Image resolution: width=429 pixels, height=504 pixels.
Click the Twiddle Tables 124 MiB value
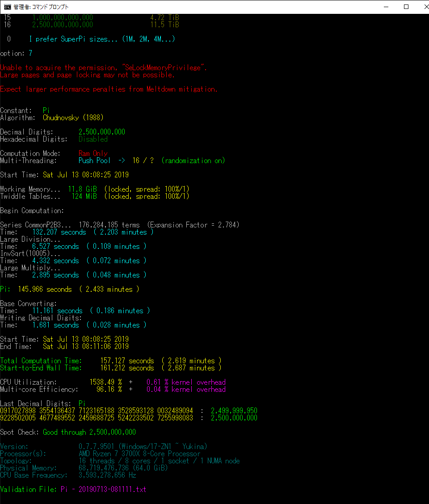[x=84, y=197]
